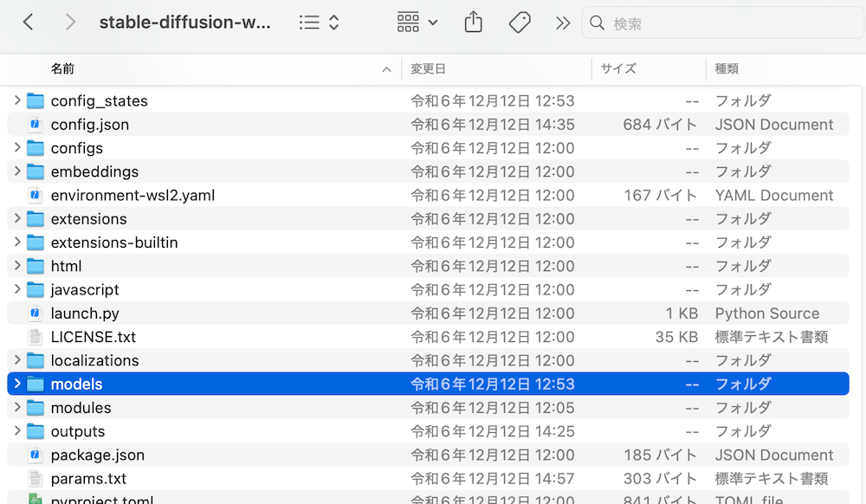Click the Share icon in toolbar

pos(473,23)
